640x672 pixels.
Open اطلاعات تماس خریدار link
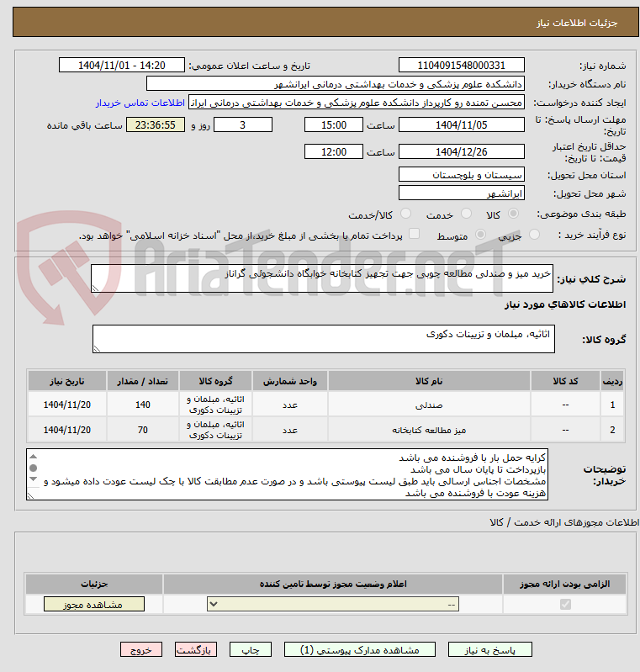[140, 103]
